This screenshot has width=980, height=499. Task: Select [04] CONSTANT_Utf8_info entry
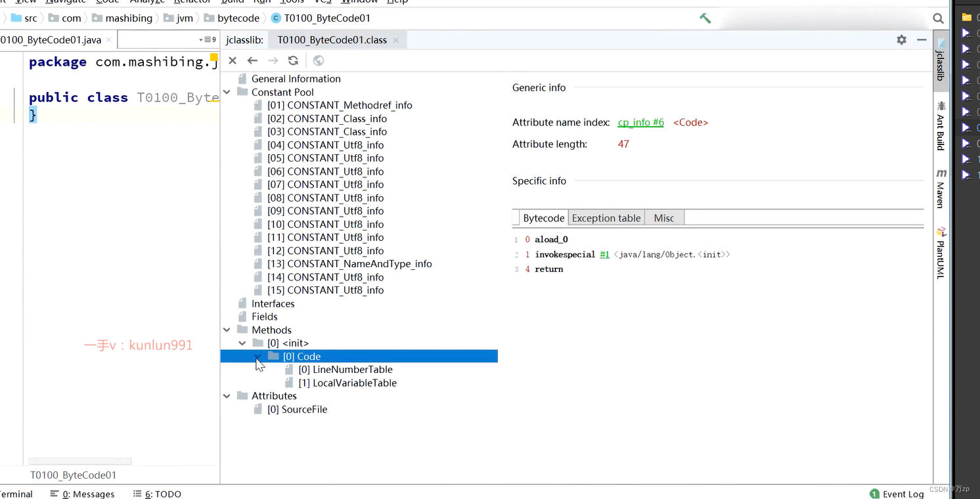click(x=325, y=145)
